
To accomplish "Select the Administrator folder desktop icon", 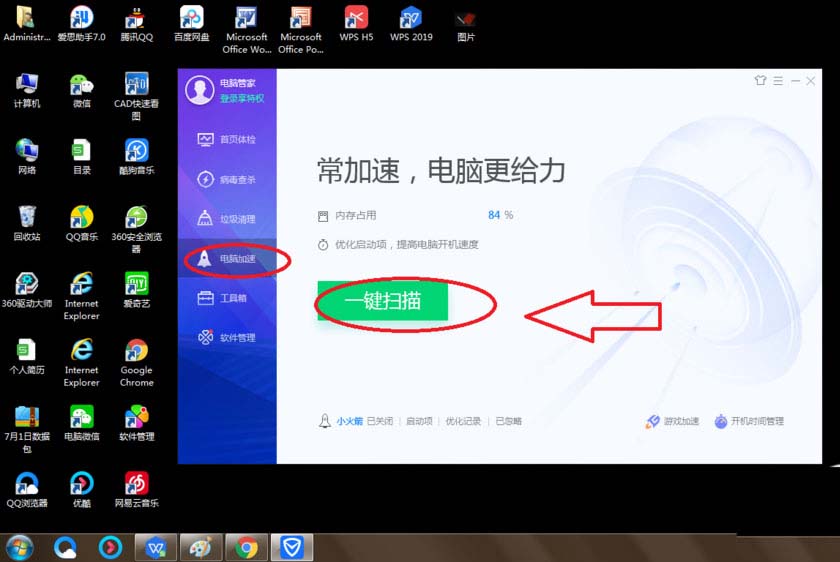I will coord(27,24).
